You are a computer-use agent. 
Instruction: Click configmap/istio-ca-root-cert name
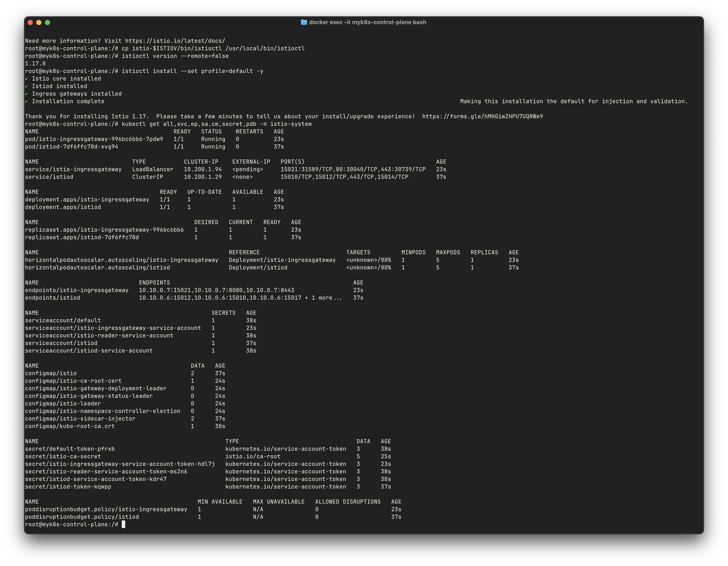click(x=73, y=381)
